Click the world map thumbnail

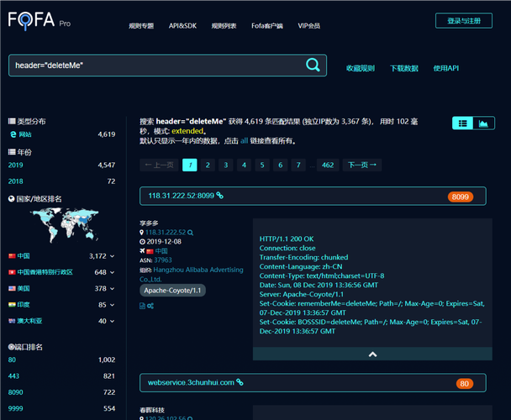coord(65,224)
